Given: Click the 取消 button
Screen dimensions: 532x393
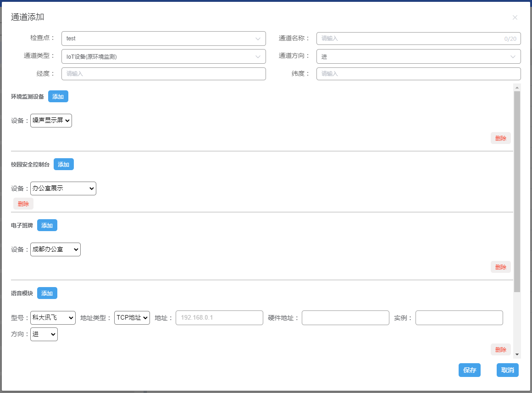Looking at the screenshot, I should (507, 370).
